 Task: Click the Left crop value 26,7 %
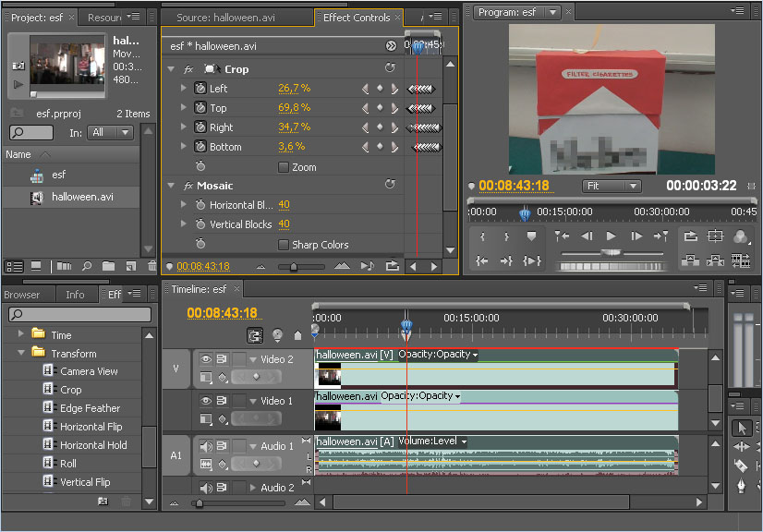point(295,88)
